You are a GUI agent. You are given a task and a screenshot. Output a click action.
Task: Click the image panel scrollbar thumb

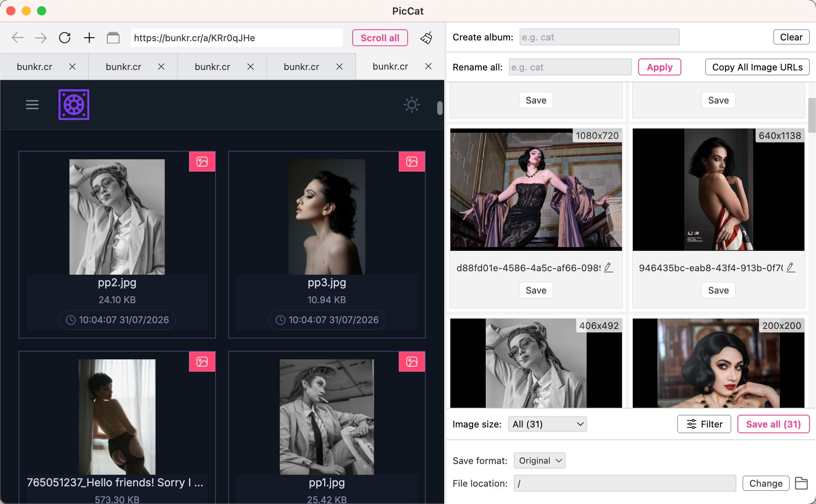pyautogui.click(x=812, y=115)
